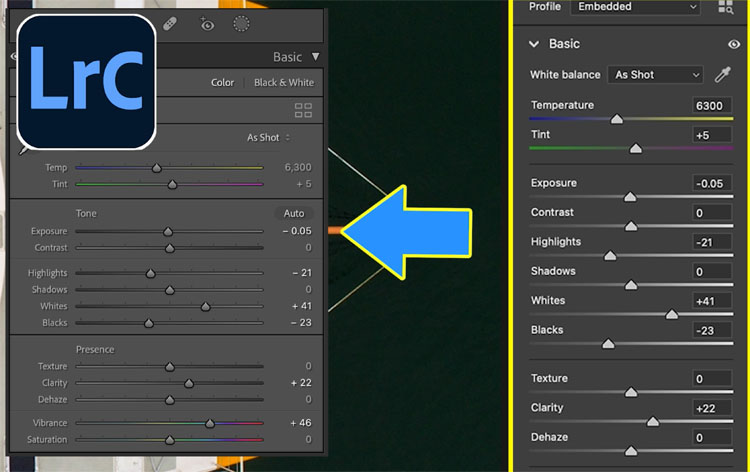
Task: Click Camera Raw Blacks slider handle
Action: coord(608,344)
